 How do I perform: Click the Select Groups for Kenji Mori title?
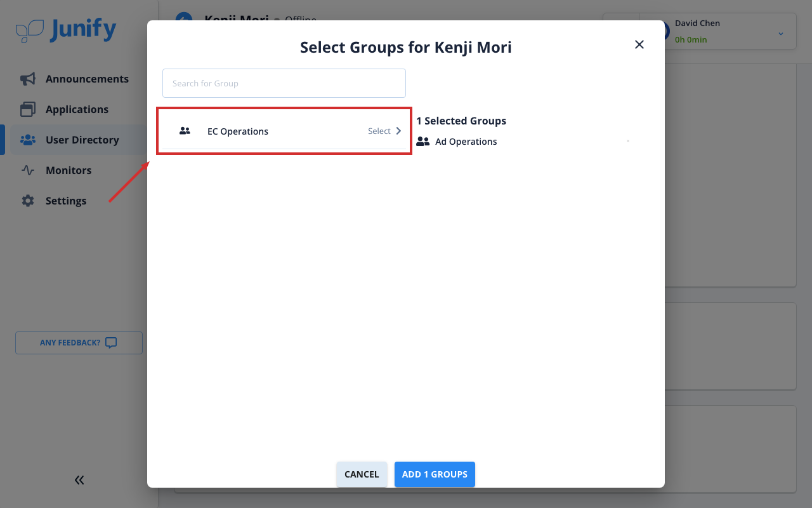click(406, 47)
